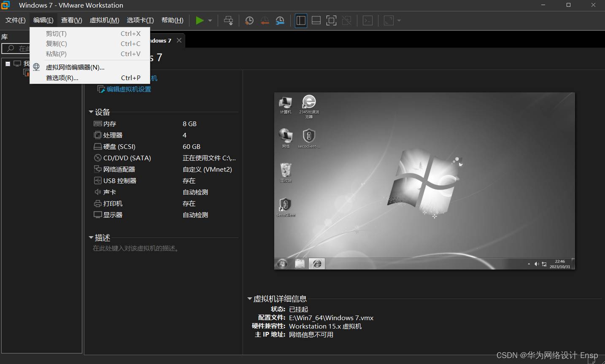Click the VM desktop preview thumbnail
The width and height of the screenshot is (605, 364).
[424, 181]
